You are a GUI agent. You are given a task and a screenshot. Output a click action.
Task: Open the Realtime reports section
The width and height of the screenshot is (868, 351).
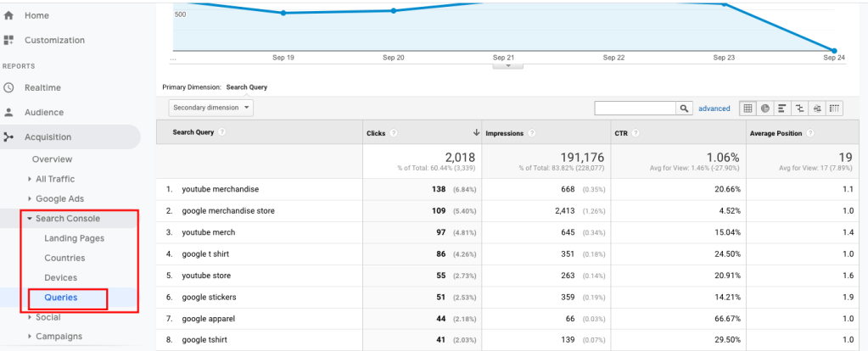tap(42, 87)
